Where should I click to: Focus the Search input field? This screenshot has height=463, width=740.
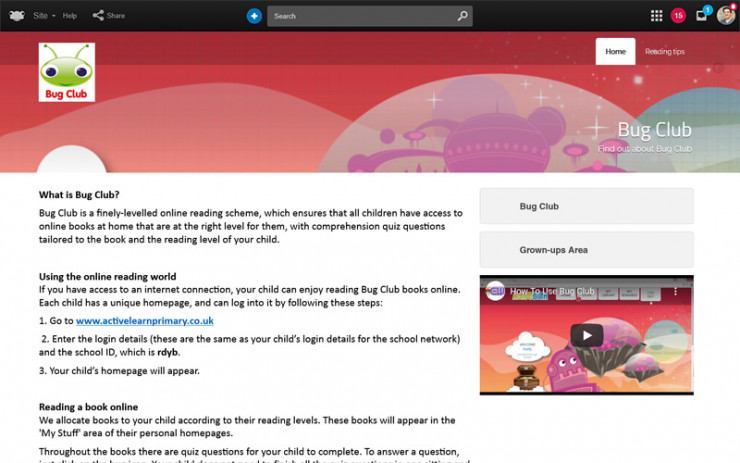370,16
